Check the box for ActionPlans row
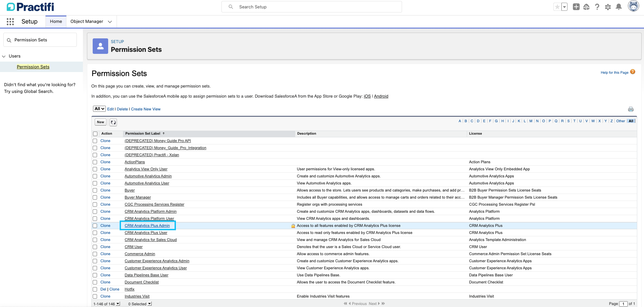Viewport: 644px width, 307px height. click(95, 162)
